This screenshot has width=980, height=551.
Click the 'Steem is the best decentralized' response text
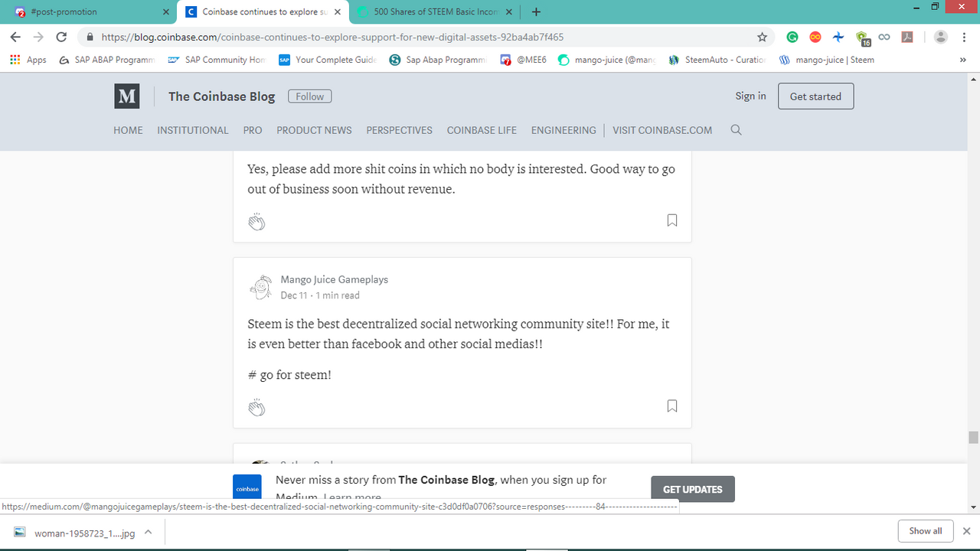tap(459, 334)
